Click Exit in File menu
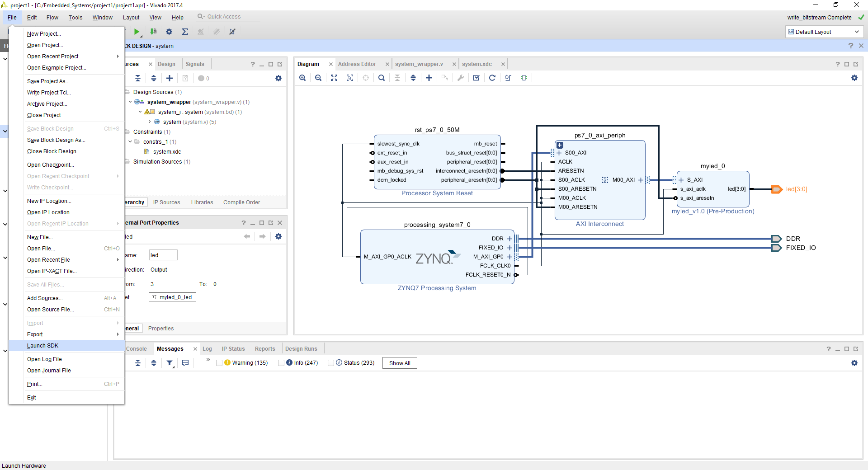Screen dimensions: 868x470 pos(66,398)
